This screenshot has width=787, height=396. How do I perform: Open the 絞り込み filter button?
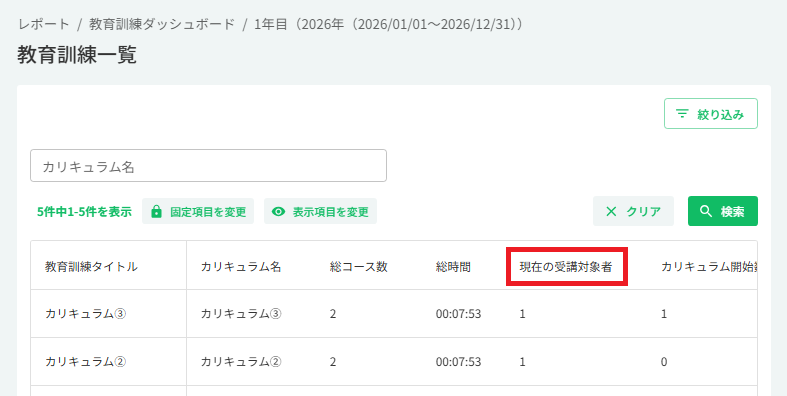[x=711, y=114]
